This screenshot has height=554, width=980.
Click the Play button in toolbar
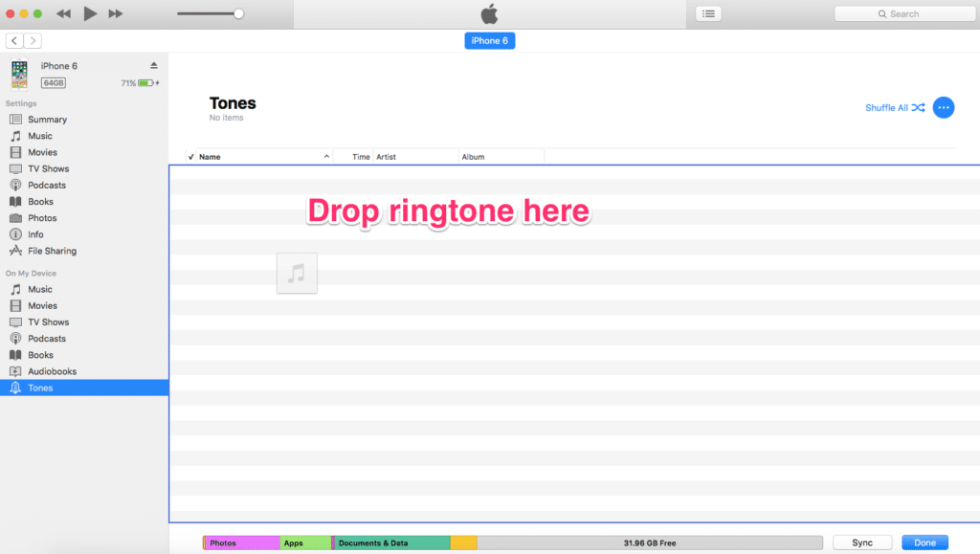(90, 13)
